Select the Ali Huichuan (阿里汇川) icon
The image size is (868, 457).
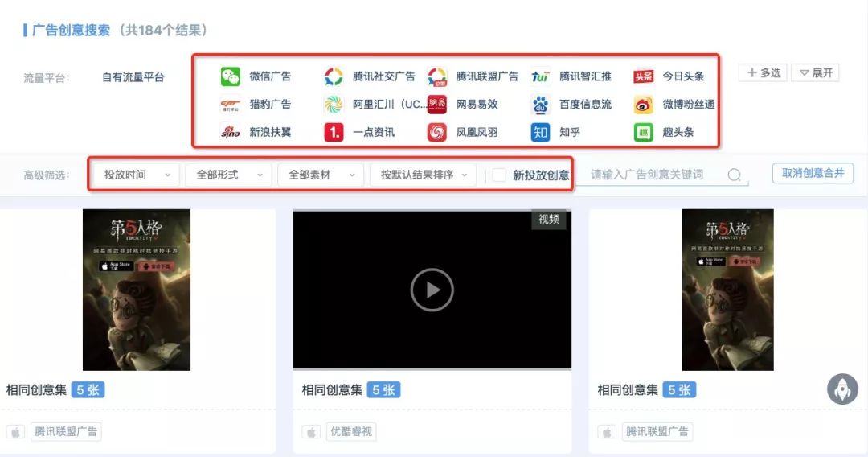click(334, 104)
